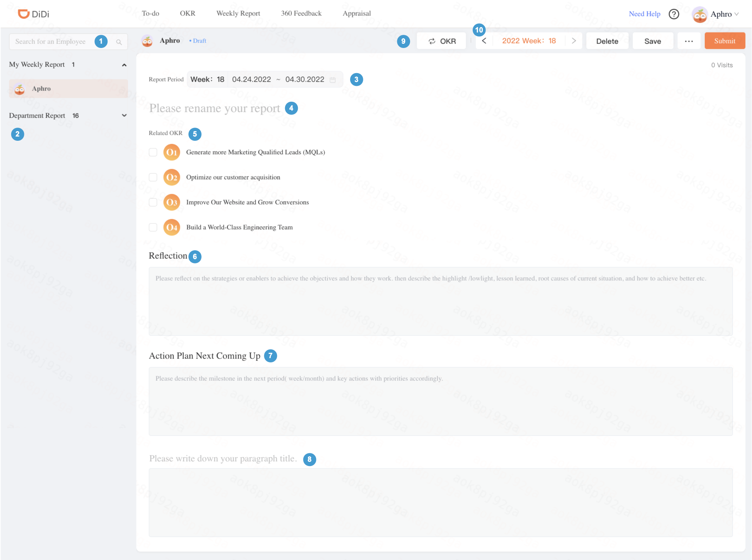The image size is (752, 560).
Task: Click the O1 objective badge
Action: (x=172, y=152)
